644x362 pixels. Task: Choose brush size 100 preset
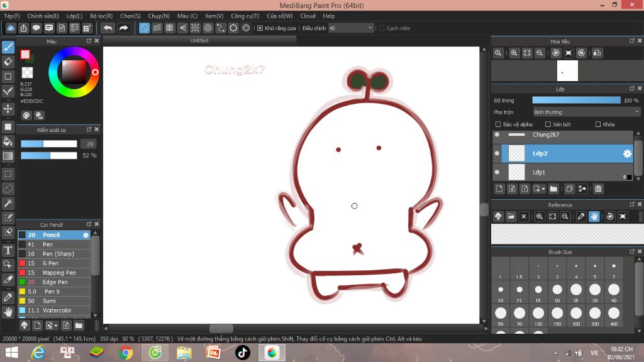[538, 316]
